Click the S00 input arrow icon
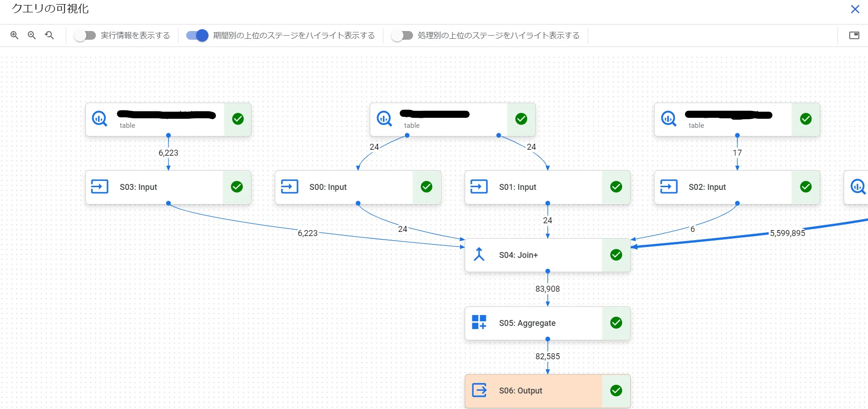This screenshot has width=868, height=409. point(289,187)
